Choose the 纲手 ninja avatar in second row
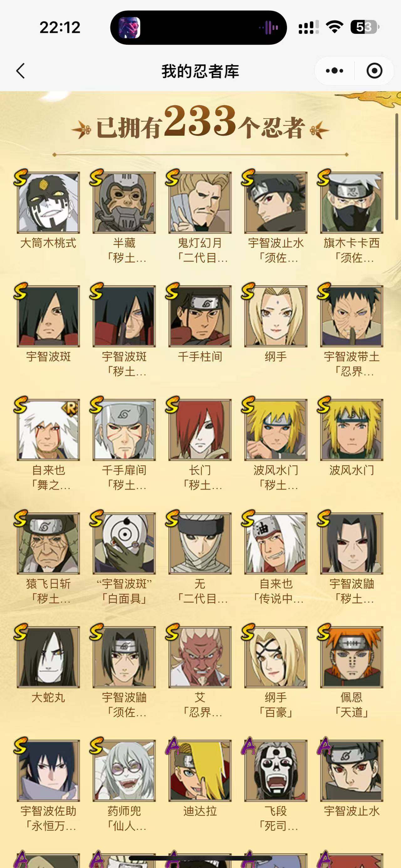This screenshot has width=401, height=868. pos(276,316)
